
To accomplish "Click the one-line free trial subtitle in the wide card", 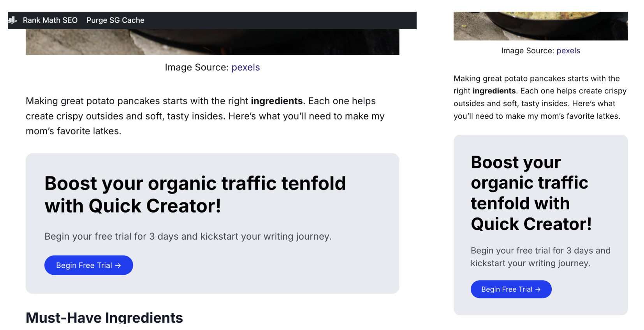I will (188, 237).
